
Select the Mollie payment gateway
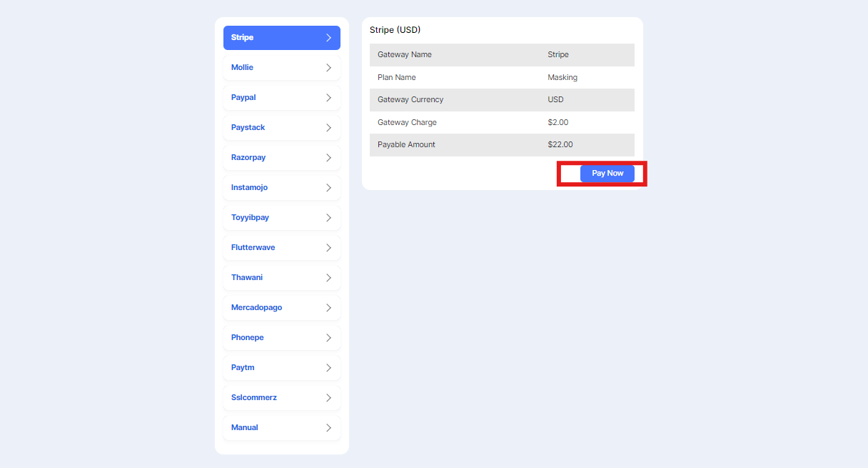(282, 68)
